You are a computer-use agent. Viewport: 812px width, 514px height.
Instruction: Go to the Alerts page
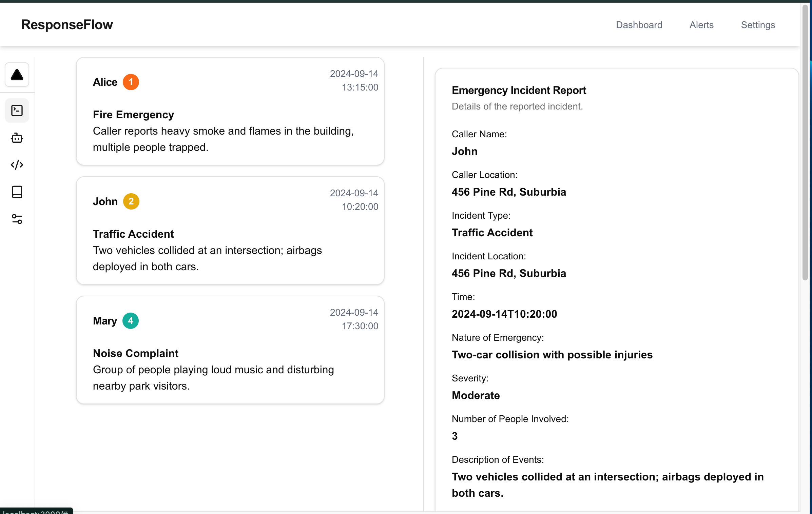pos(701,25)
